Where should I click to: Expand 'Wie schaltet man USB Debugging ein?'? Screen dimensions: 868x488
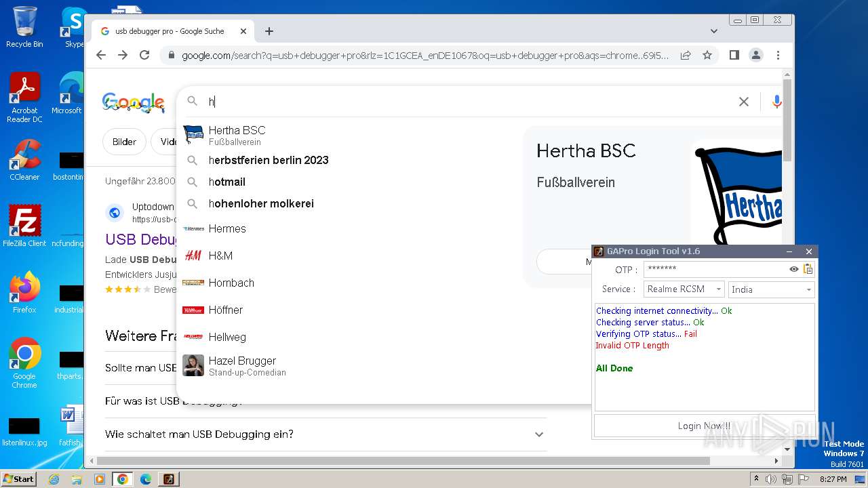point(325,434)
